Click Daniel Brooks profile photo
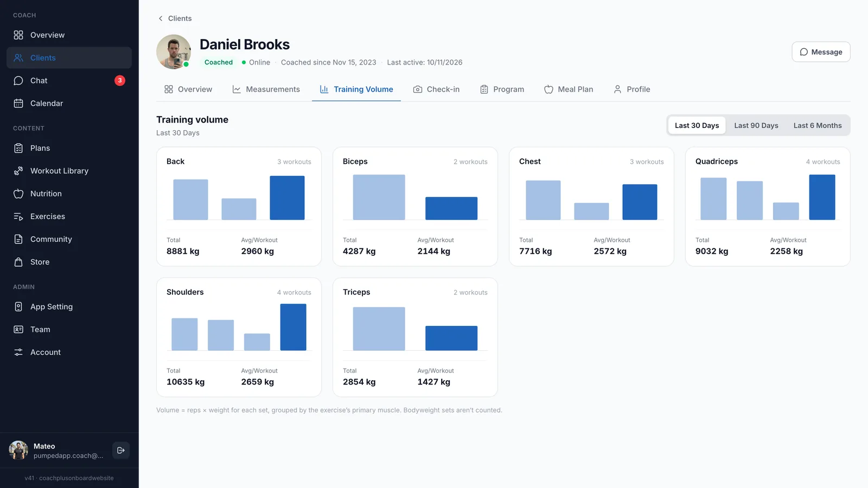 pyautogui.click(x=174, y=52)
